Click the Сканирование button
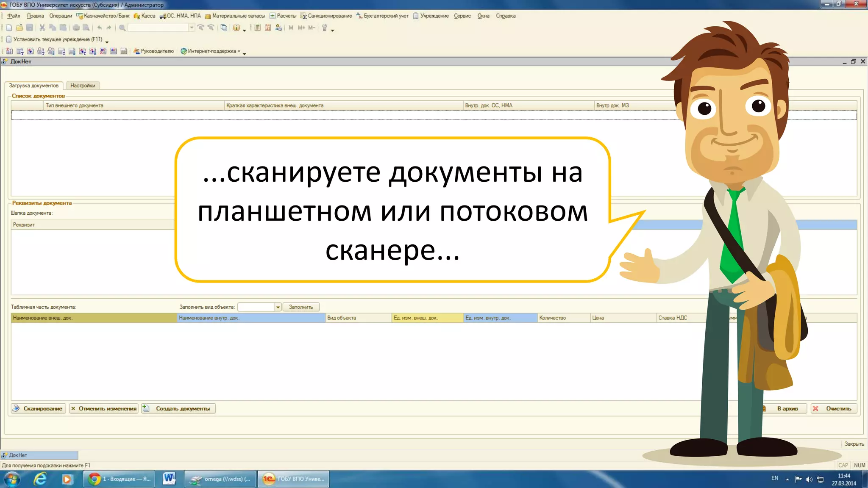 coord(38,409)
